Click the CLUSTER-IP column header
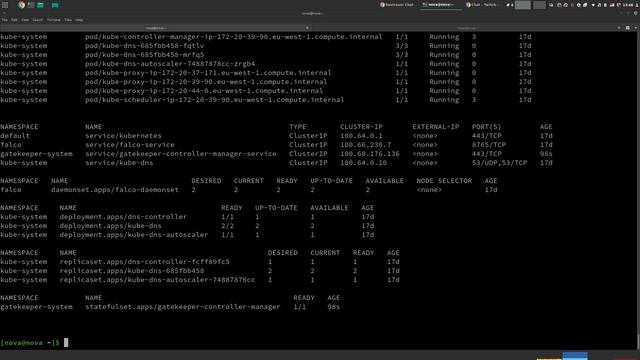 pos(361,127)
